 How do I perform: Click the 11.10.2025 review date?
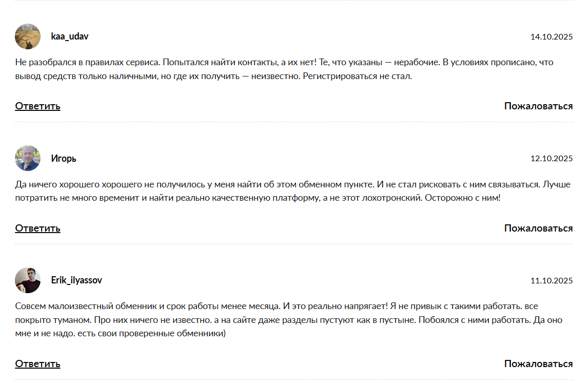tap(552, 281)
